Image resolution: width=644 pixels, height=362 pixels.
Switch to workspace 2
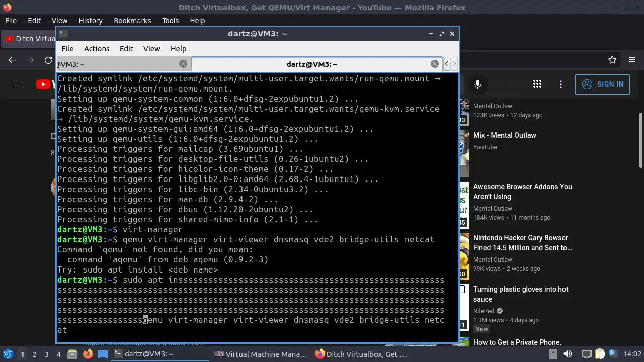pos(35,354)
